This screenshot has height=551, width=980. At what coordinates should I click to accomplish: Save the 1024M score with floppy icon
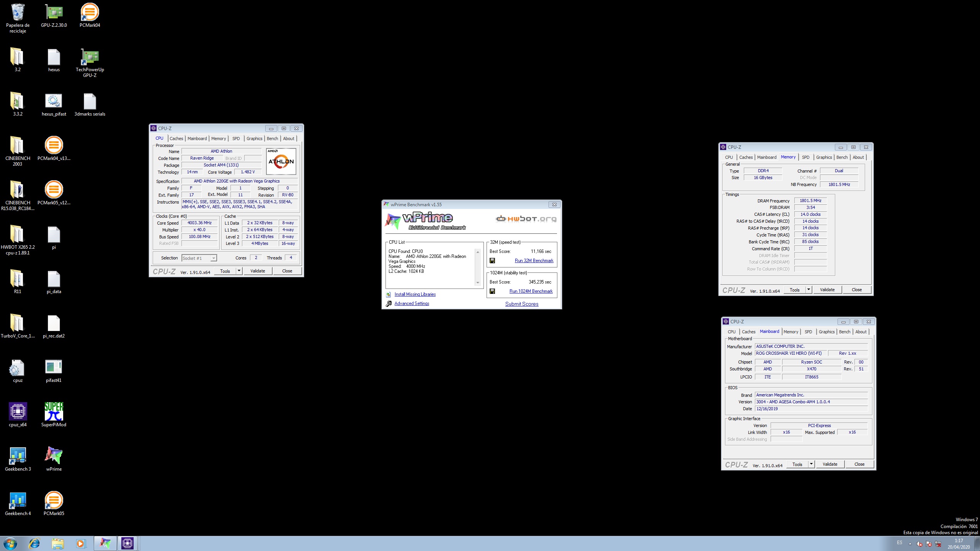(492, 291)
